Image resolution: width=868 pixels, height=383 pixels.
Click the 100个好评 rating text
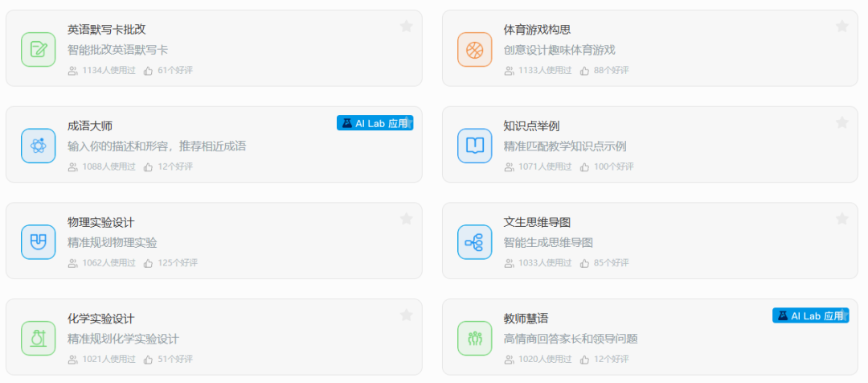(x=614, y=167)
